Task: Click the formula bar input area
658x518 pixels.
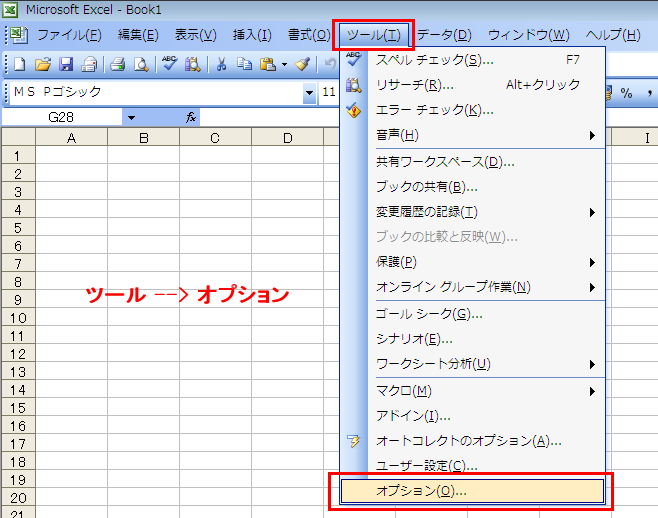Action: click(270, 118)
